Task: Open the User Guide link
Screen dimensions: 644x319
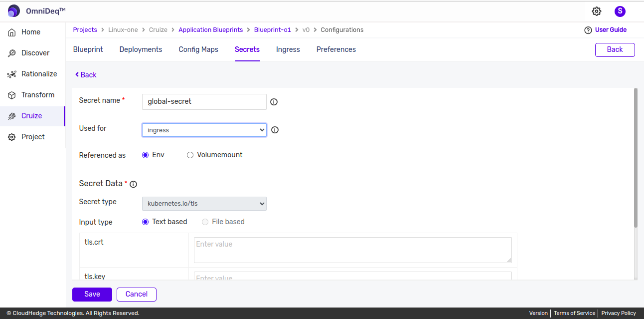Action: 610,30
